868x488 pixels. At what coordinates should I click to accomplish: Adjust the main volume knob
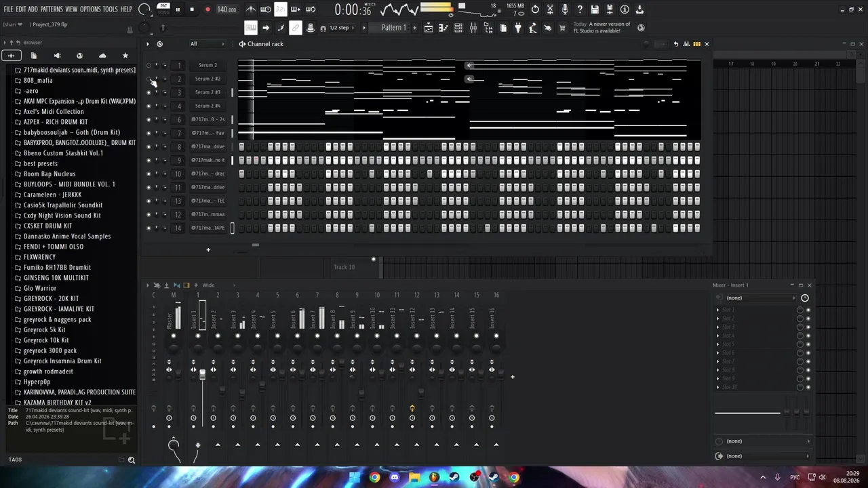[x=144, y=9]
